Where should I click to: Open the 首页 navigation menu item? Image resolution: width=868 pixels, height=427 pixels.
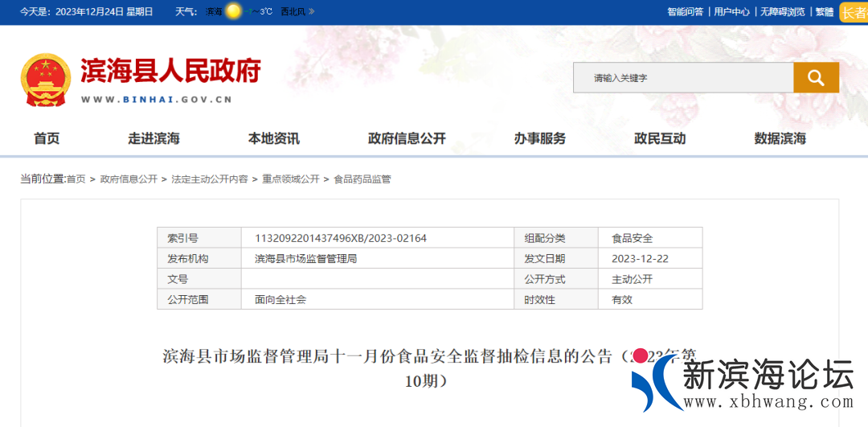click(x=47, y=138)
